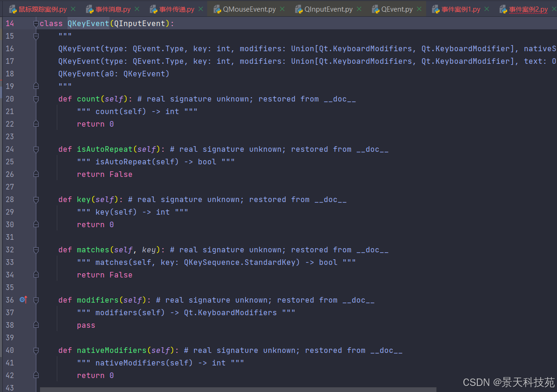The image size is (557, 392).
Task: Collapse the QKeyEvent class fold marker
Action: pyautogui.click(x=36, y=24)
